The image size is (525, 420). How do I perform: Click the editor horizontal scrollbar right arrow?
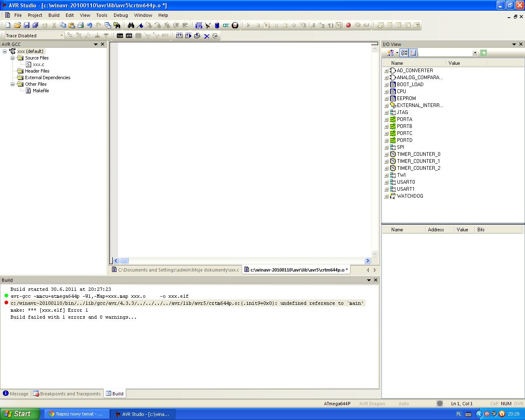(367, 261)
